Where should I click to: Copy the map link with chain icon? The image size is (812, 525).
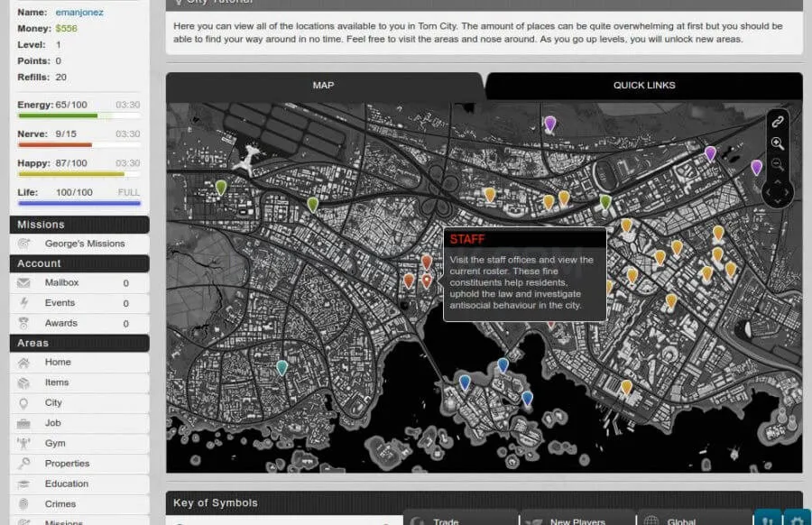[x=778, y=122]
